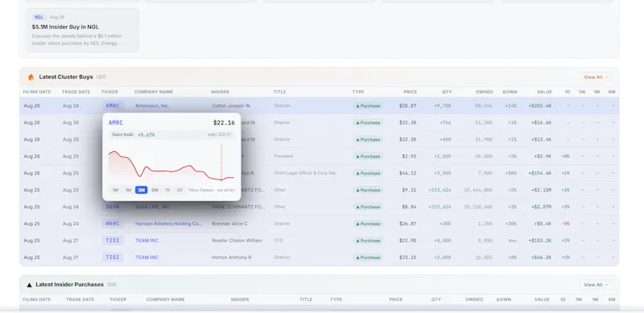Click the triangle icon beside Latest Insider Purchases
Image resolution: width=644 pixels, height=313 pixels.
click(x=29, y=285)
